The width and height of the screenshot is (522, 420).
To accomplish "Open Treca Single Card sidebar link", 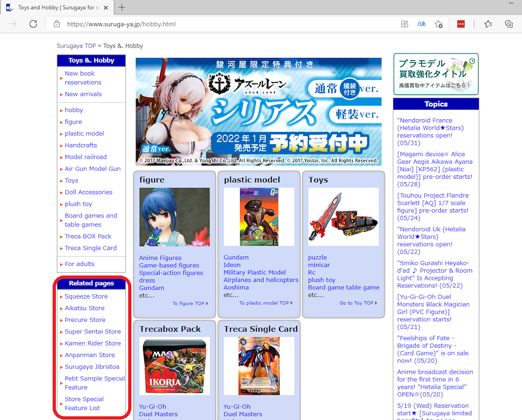I will pyautogui.click(x=91, y=248).
